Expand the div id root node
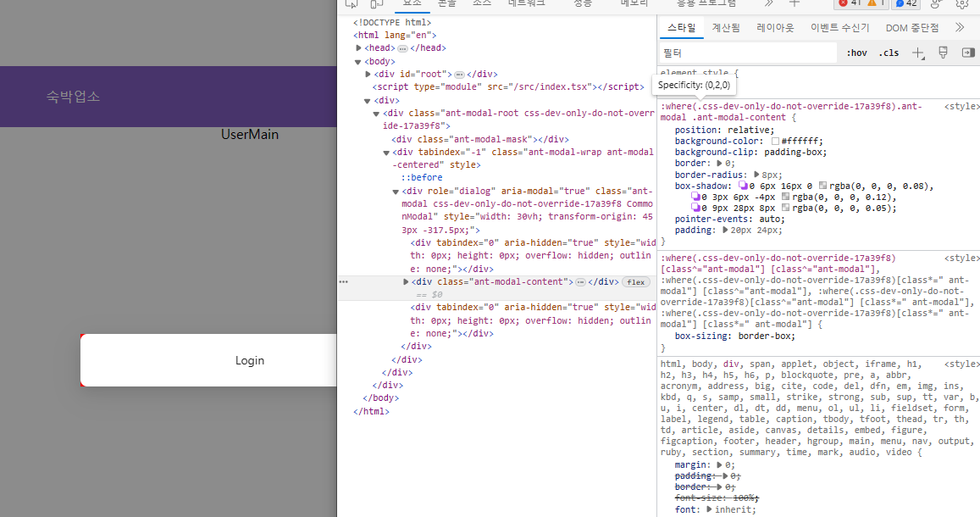Viewport: 980px width, 517px height. coord(368,75)
